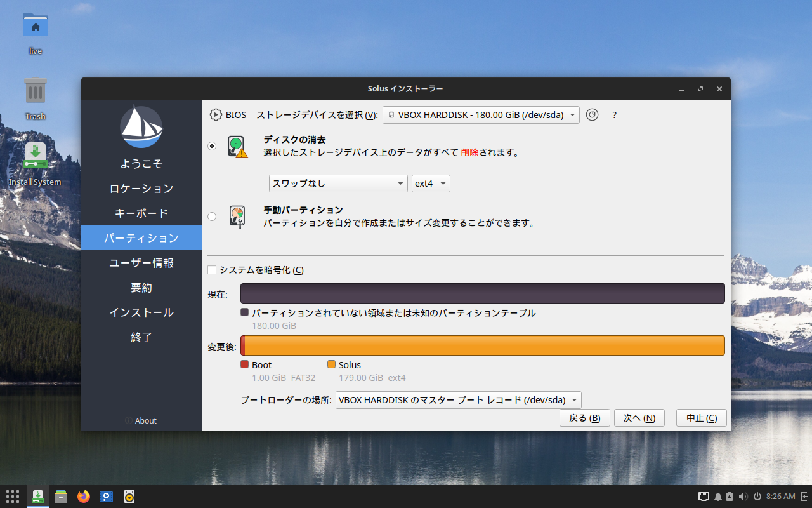
Task: Click the red Boot legend swatch
Action: 244,364
